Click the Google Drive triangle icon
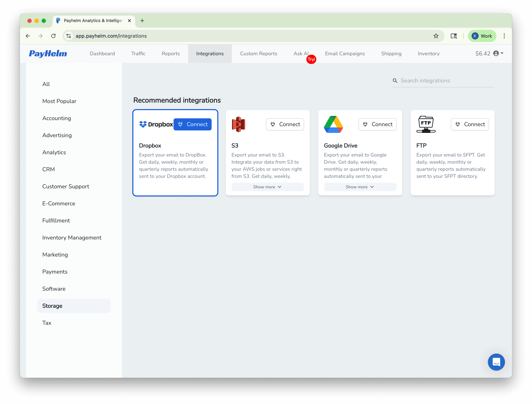 (334, 124)
